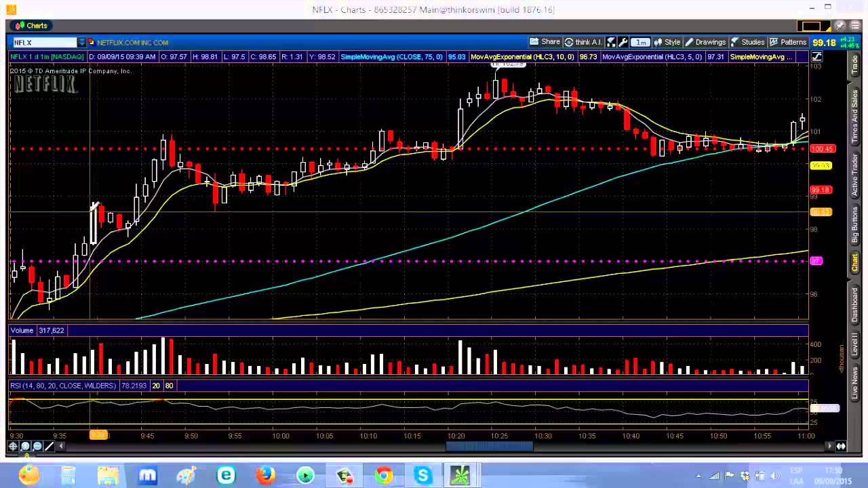Screen dimensions: 868x488
Task: Open the Level II sidebar tab
Action: coord(854,344)
